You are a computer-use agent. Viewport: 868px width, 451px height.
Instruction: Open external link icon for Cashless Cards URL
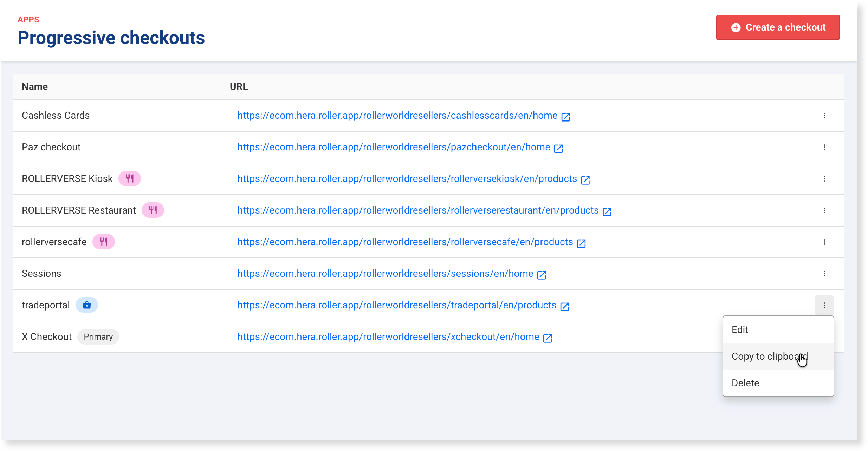[x=565, y=117]
